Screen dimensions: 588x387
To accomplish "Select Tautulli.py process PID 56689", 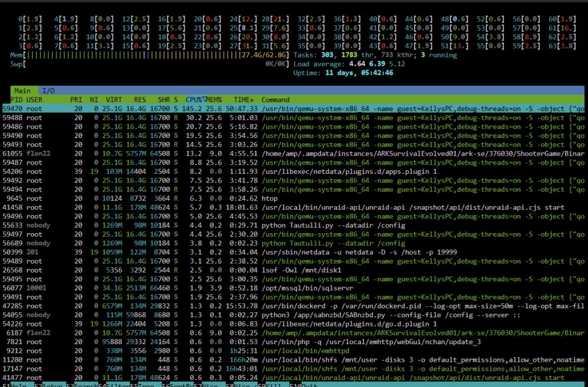I will 293,243.
